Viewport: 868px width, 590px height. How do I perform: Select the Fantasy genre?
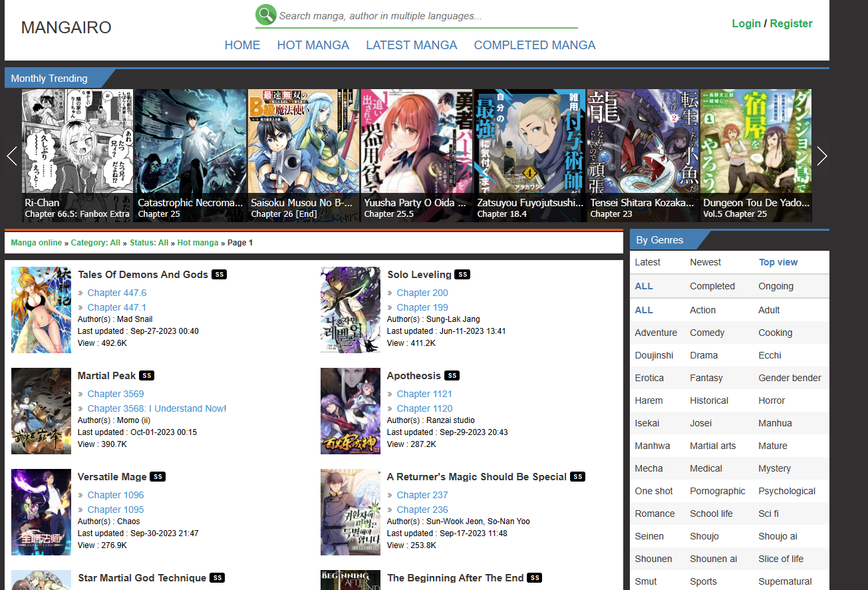point(706,378)
